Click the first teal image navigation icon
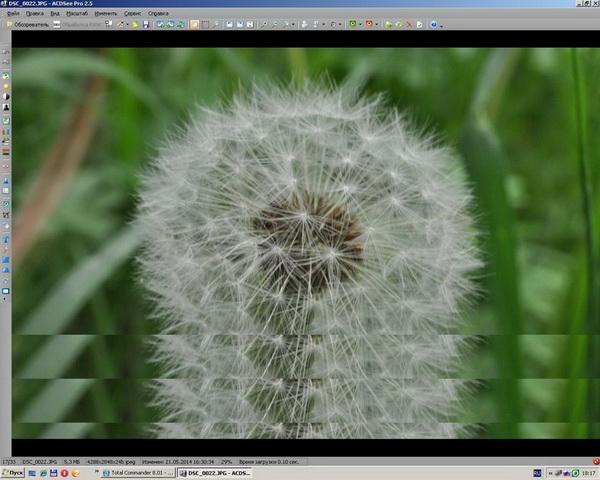The width and height of the screenshot is (600, 480). click(x=160, y=24)
